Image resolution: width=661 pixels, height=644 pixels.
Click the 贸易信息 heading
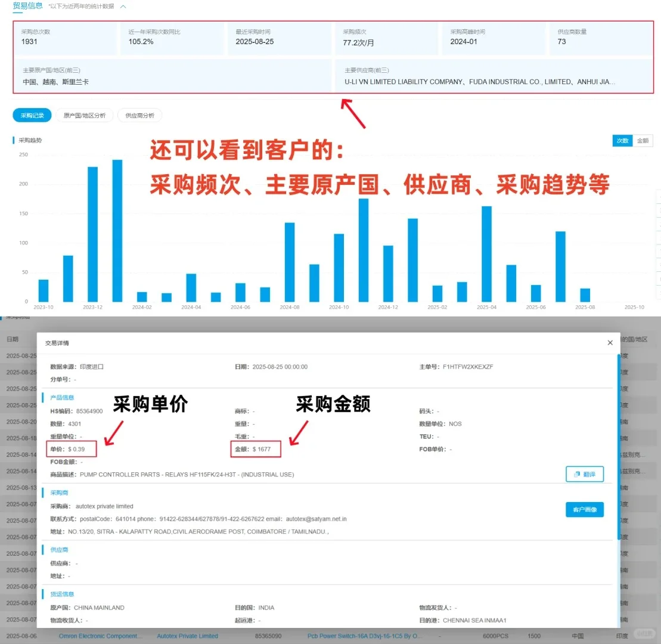point(28,6)
